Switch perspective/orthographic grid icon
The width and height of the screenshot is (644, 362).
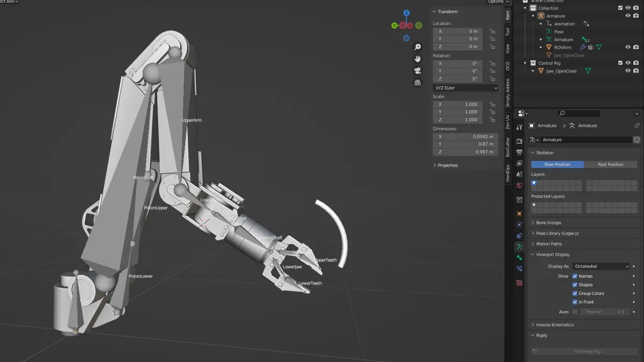pos(418,83)
